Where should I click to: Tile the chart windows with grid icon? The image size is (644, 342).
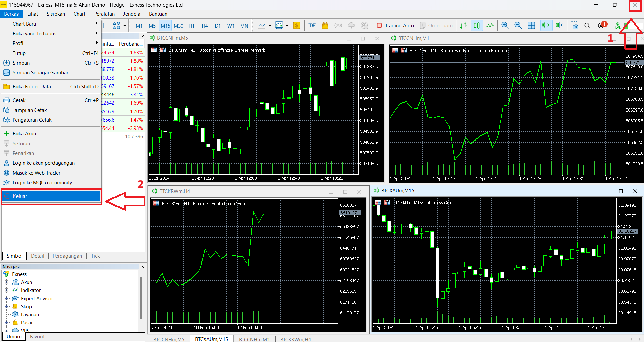531,25
